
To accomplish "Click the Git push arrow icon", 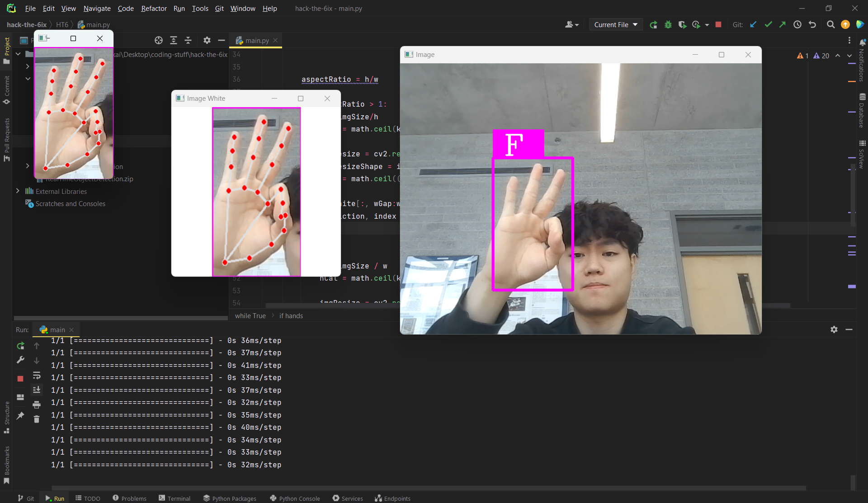I will tap(783, 25).
